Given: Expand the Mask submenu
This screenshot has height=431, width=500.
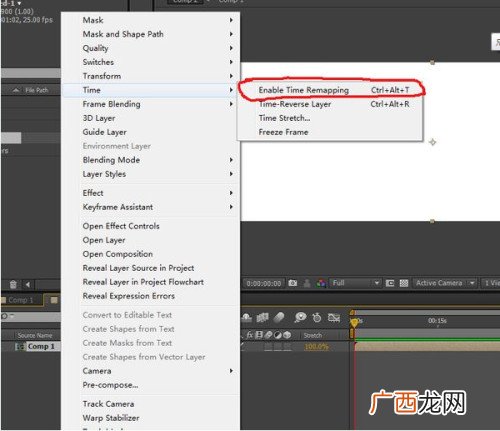Looking at the screenshot, I should click(152, 20).
